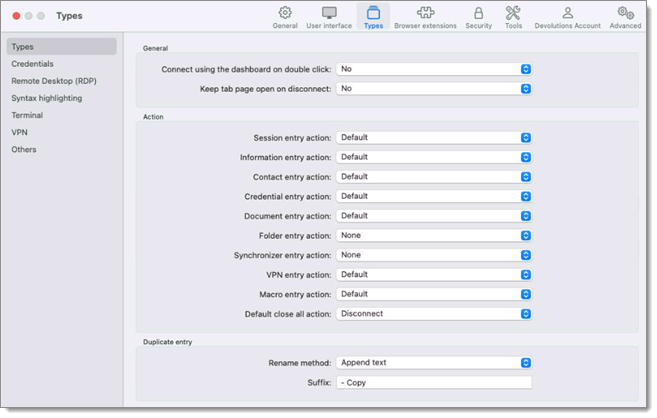Open Information entry action dropdown
This screenshot has height=418, width=657.
coord(434,157)
